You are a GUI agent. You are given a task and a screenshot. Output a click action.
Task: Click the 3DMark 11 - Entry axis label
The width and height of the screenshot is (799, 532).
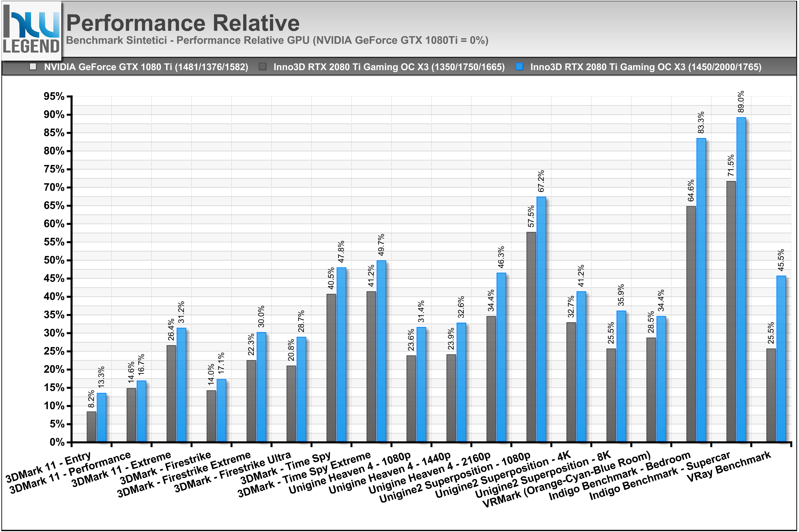[x=48, y=467]
